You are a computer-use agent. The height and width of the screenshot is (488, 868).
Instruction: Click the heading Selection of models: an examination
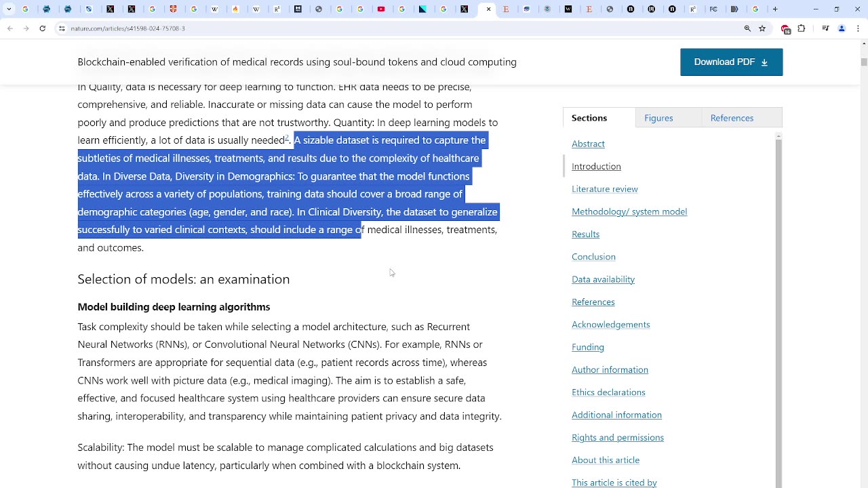183,279
